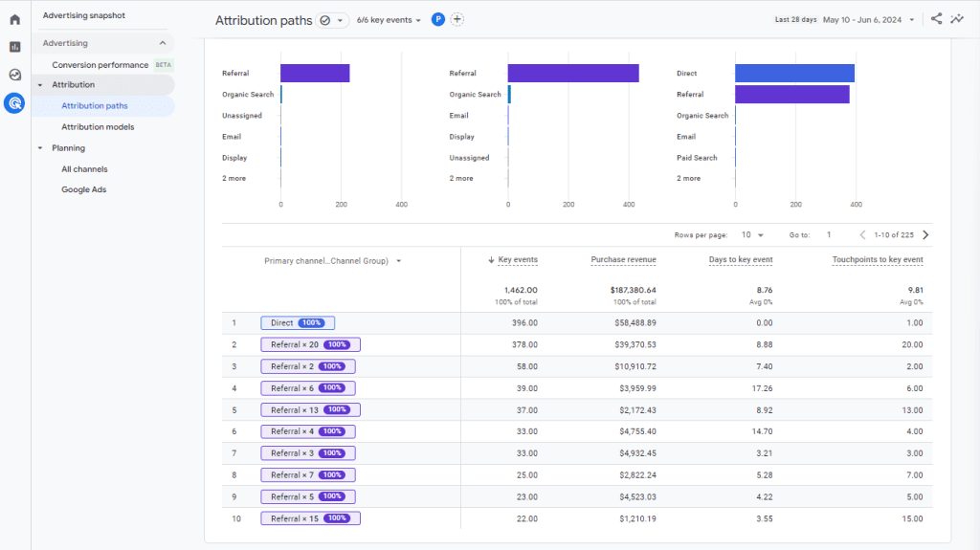This screenshot has height=550, width=980.
Task: Go to the Home icon in sidebar
Action: coord(15,19)
